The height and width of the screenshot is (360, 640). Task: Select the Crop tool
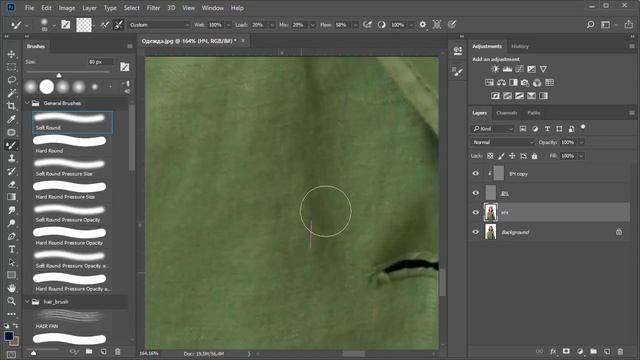(11, 106)
